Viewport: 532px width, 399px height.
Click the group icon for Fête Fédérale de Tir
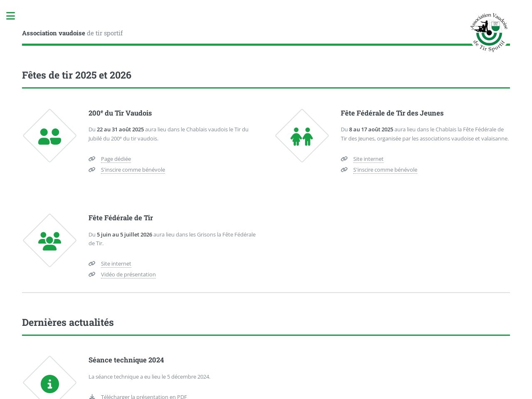click(x=50, y=241)
